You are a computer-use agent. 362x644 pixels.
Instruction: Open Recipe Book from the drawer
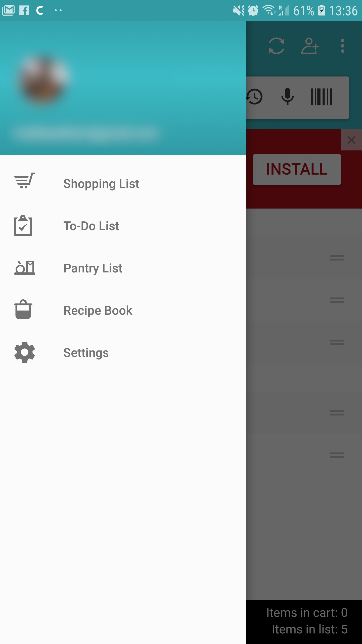(x=123, y=310)
